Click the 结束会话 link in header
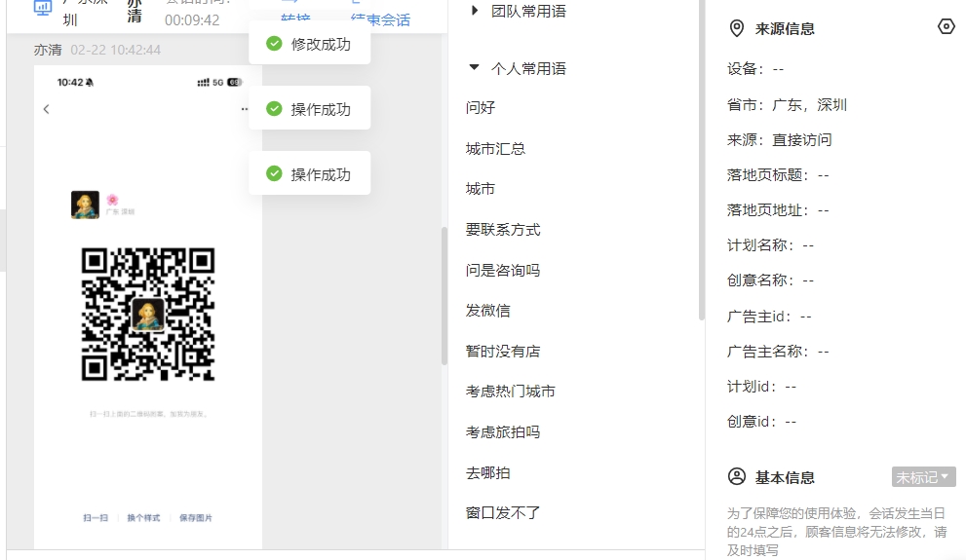Viewport: 966px width, 560px height. click(x=380, y=19)
